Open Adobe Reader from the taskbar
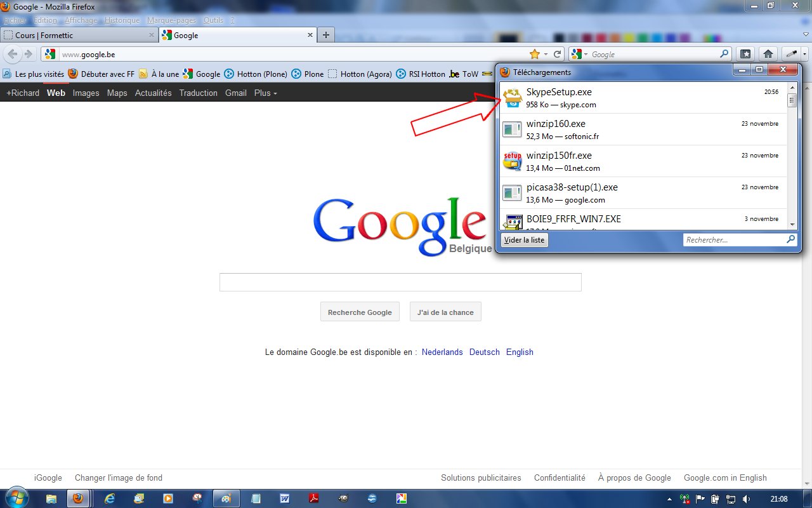 coord(313,498)
